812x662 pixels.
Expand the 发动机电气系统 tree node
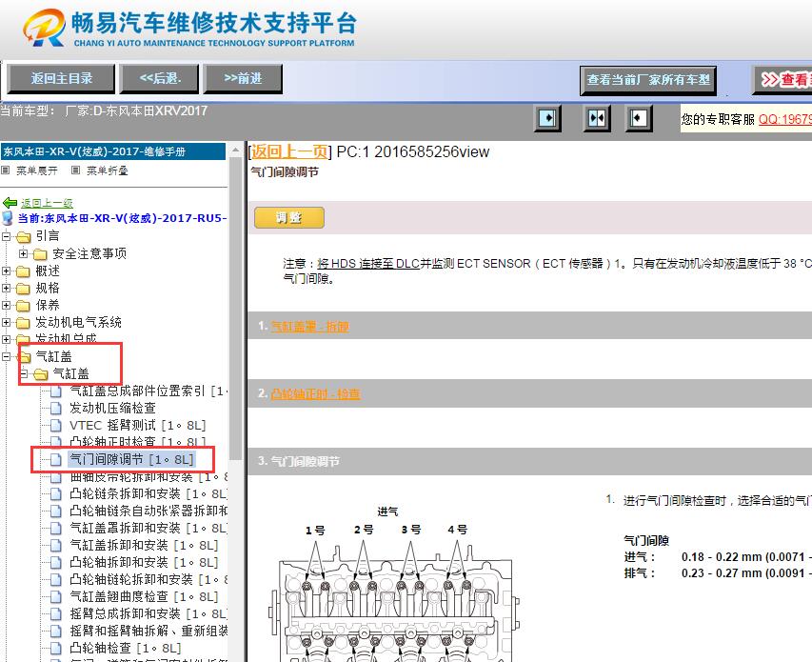[x=7, y=322]
